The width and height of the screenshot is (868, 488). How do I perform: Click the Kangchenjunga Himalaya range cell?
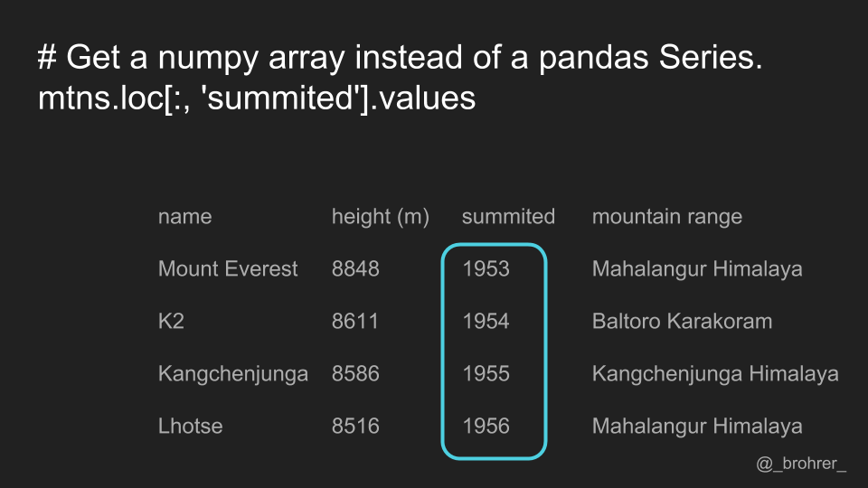click(x=715, y=374)
